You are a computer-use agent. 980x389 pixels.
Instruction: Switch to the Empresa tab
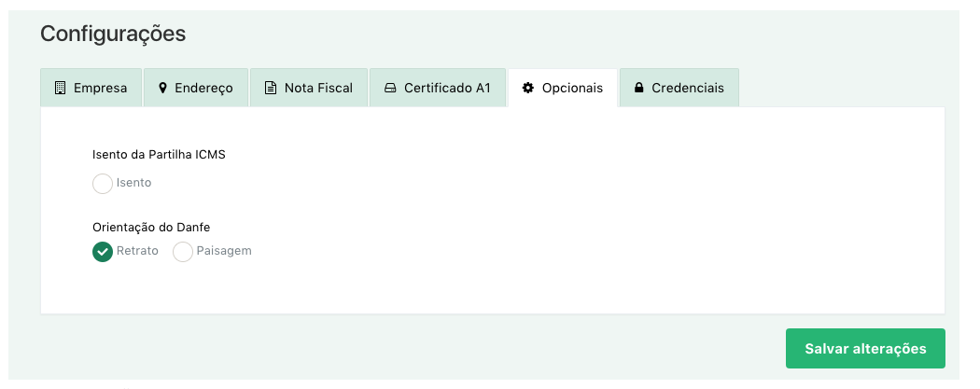[99, 88]
